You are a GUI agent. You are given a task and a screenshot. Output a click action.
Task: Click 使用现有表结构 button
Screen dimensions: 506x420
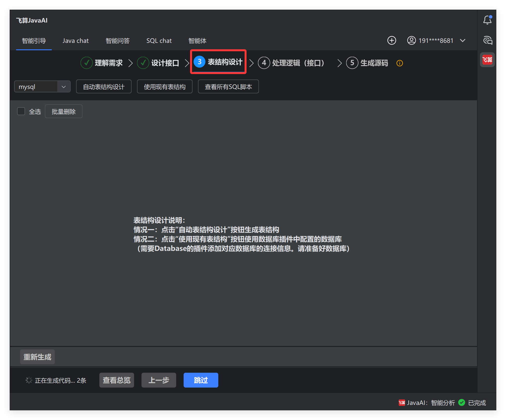pos(165,87)
